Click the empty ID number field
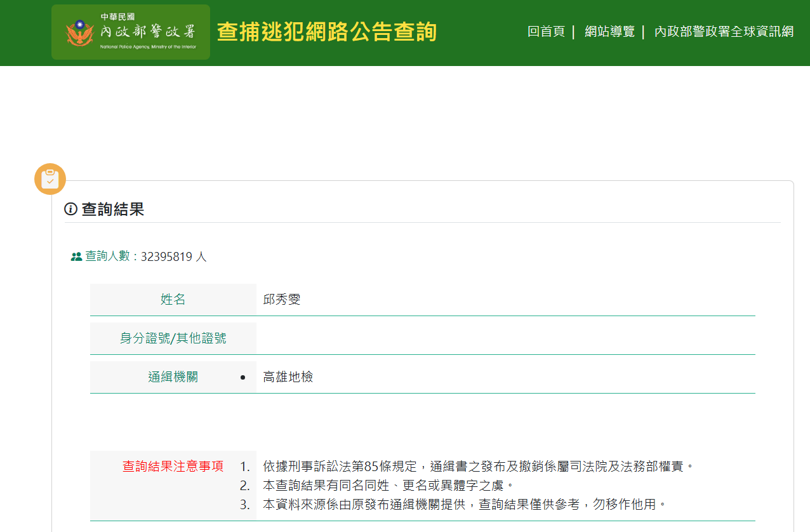 click(x=444, y=338)
